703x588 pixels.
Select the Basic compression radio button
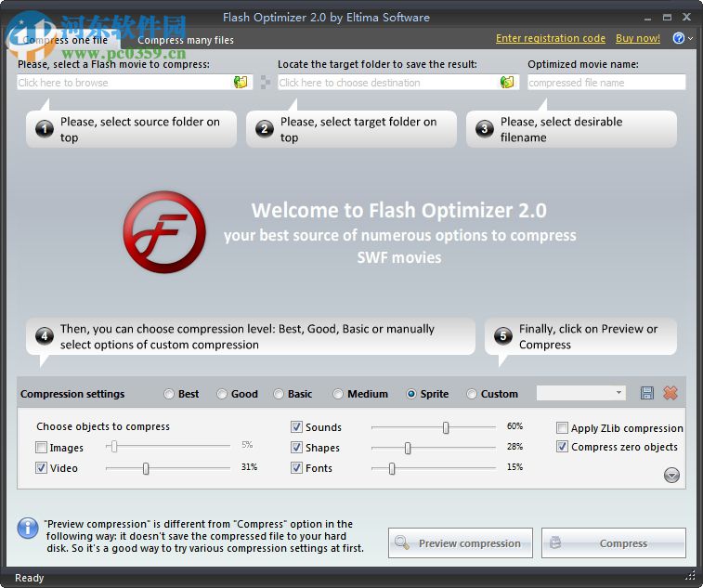[279, 394]
